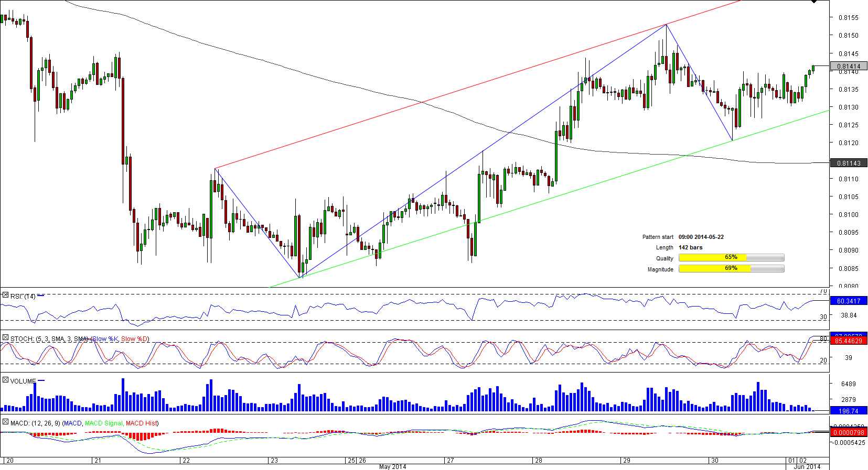This screenshot has height=470, width=868.
Task: Click the stochastic value tag 85.44629
Action: [x=849, y=341]
